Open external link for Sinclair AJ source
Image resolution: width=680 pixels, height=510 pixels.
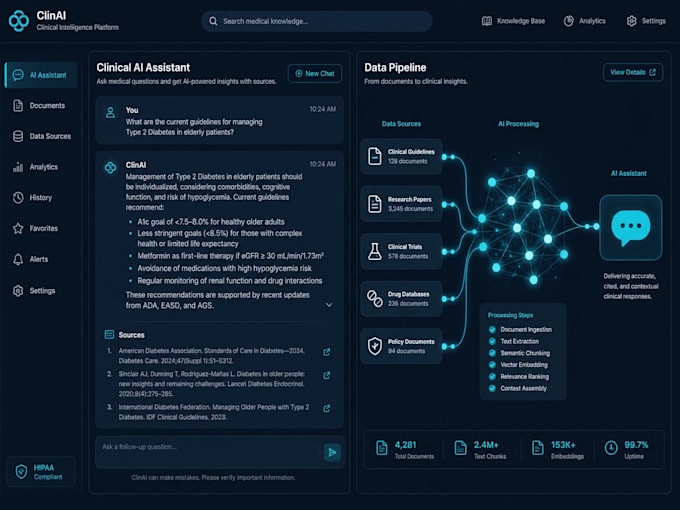(327, 375)
